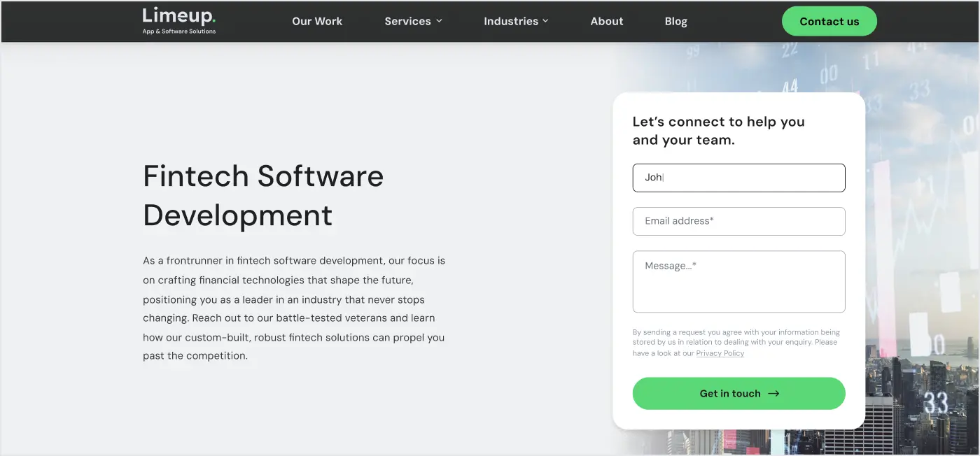Open the Our Work page
Image resolution: width=980 pixels, height=456 pixels.
pyautogui.click(x=317, y=21)
